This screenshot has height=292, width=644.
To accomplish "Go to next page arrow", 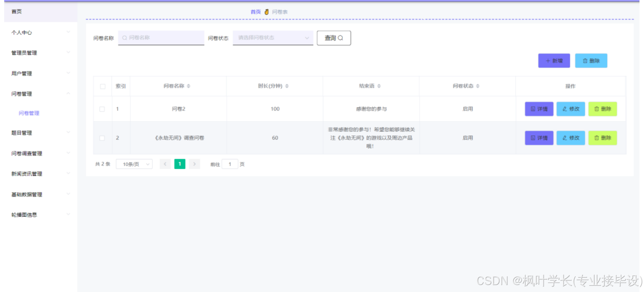I will 194,164.
